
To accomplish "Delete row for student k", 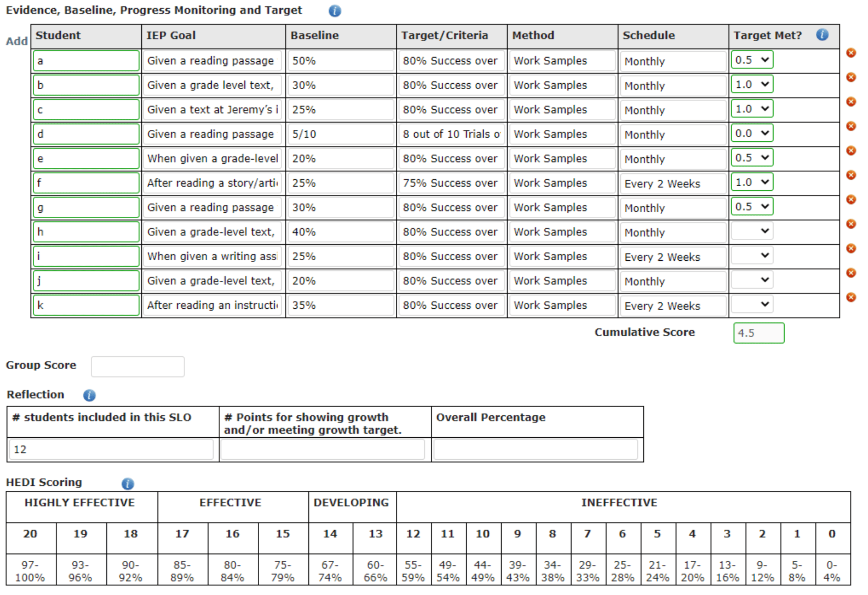I will pyautogui.click(x=851, y=297).
